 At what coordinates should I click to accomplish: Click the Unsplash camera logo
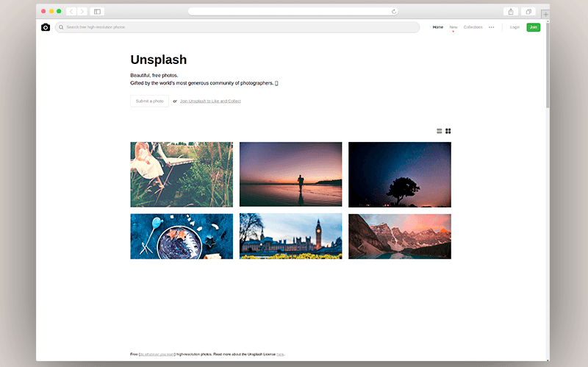tap(46, 27)
